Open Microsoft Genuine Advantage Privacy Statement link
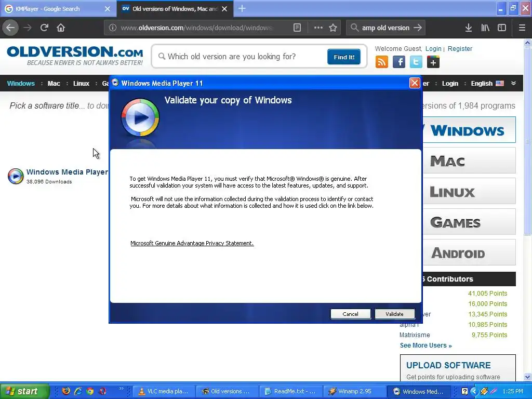The height and width of the screenshot is (399, 532). click(192, 243)
